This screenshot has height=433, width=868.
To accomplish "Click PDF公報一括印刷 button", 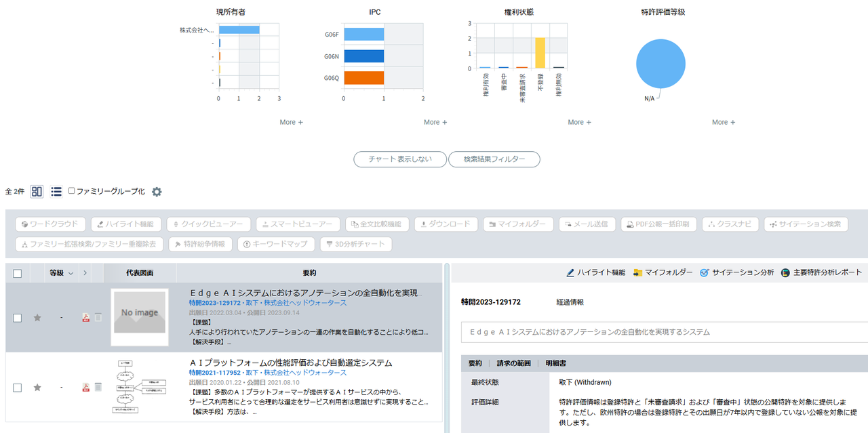I will tap(659, 224).
